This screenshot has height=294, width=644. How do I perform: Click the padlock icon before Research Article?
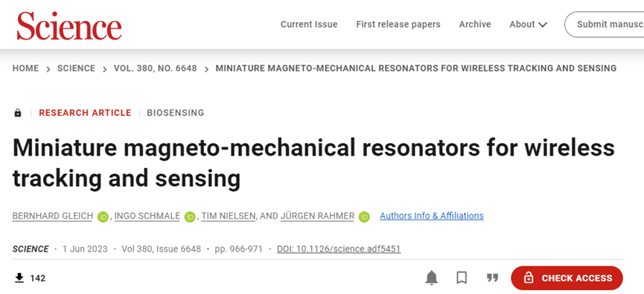pyautogui.click(x=18, y=112)
